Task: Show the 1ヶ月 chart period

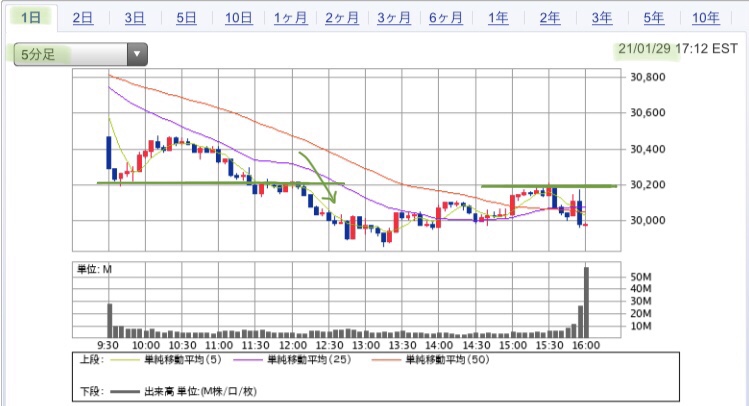Action: point(290,18)
